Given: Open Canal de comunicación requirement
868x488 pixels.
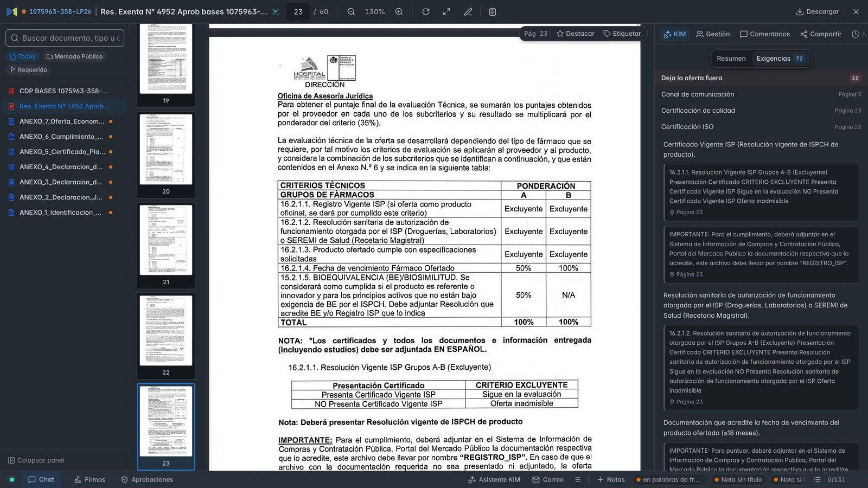Looking at the screenshot, I should pyautogui.click(x=761, y=94).
